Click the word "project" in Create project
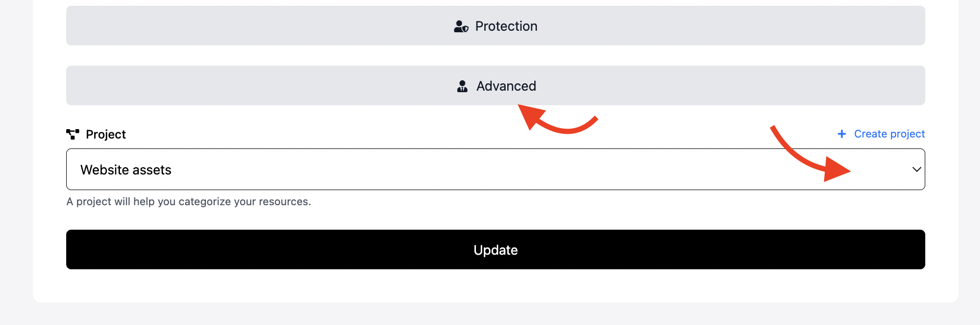The width and height of the screenshot is (980, 325). tap(907, 134)
